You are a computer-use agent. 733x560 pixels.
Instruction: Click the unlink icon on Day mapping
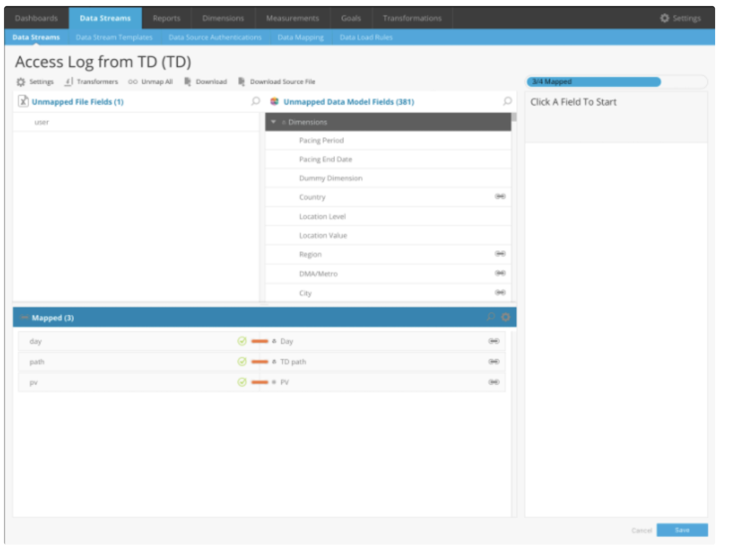(x=494, y=341)
